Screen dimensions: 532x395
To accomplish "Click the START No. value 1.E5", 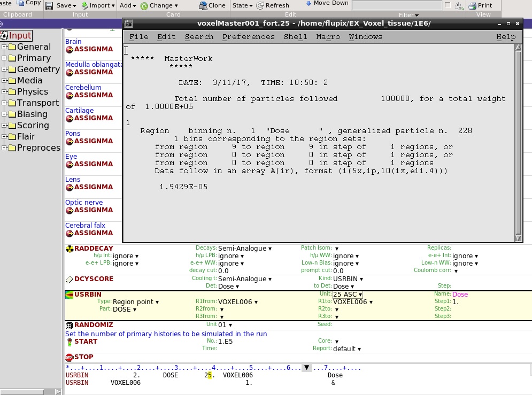I will tap(225, 341).
